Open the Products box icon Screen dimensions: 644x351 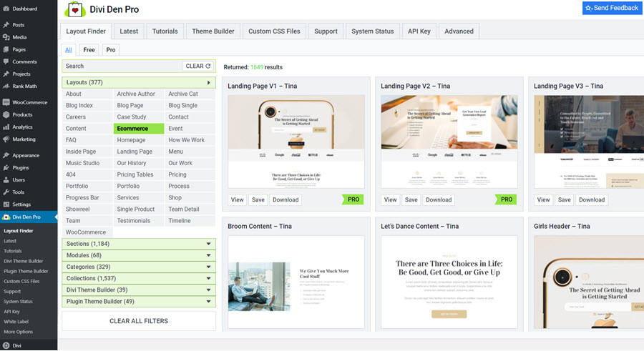[6, 115]
